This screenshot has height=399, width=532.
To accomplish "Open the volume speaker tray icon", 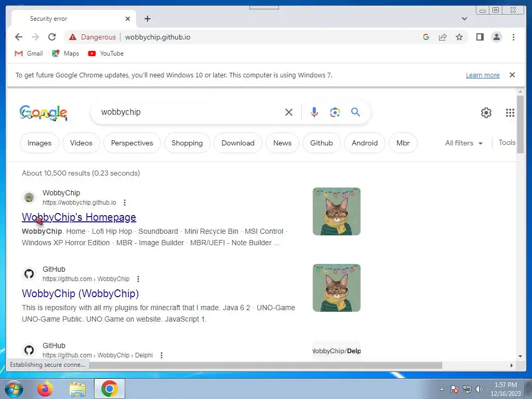I will 479,389.
